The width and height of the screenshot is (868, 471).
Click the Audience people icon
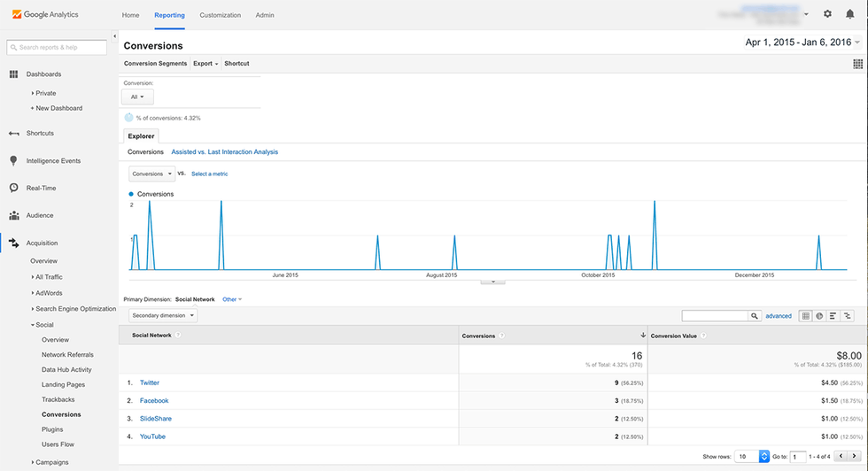point(14,215)
